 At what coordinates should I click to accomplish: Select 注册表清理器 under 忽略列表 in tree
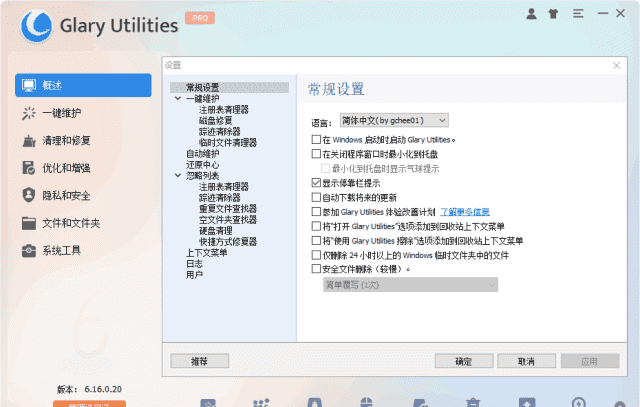[x=224, y=187]
